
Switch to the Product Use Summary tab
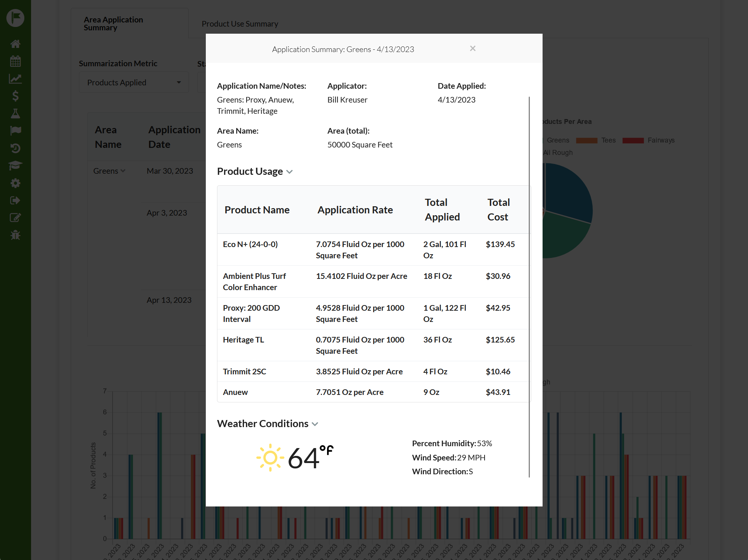tap(240, 24)
